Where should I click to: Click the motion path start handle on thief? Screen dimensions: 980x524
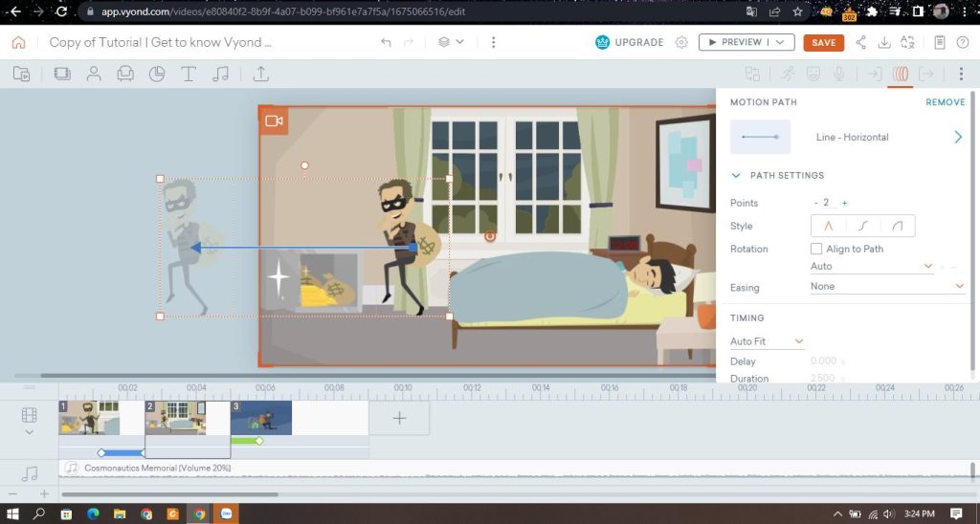[x=412, y=248]
